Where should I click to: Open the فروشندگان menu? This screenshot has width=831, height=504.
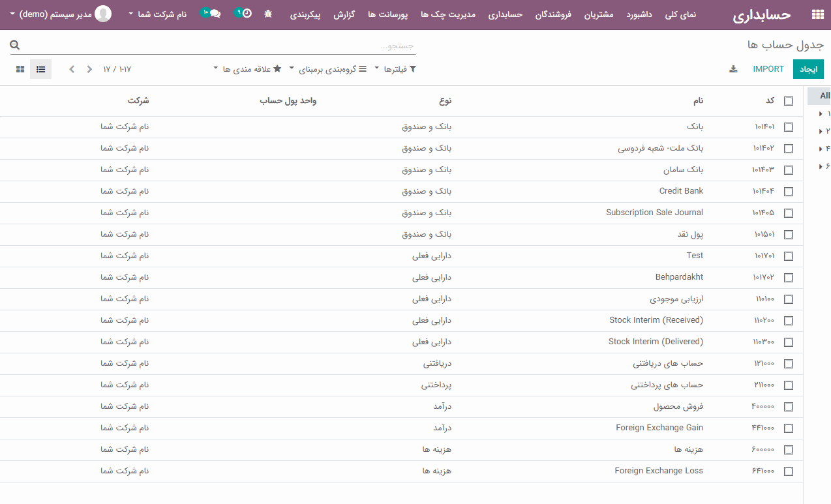(x=553, y=14)
